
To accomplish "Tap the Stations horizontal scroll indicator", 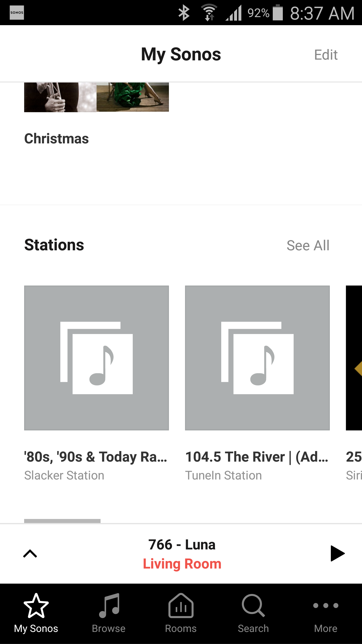I will [x=62, y=521].
